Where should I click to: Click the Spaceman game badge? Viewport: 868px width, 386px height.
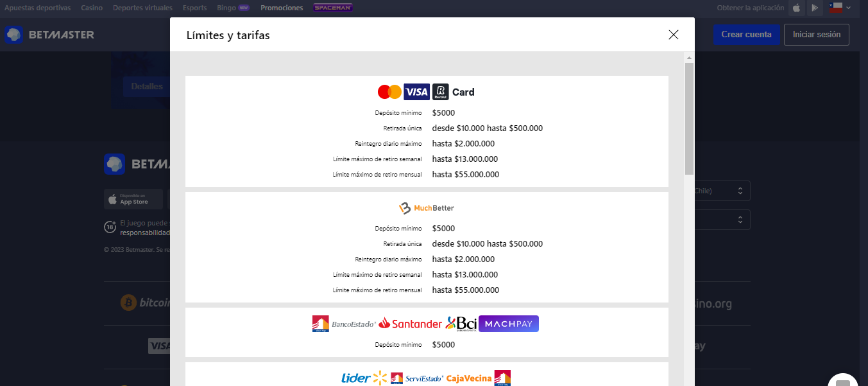coord(333,8)
